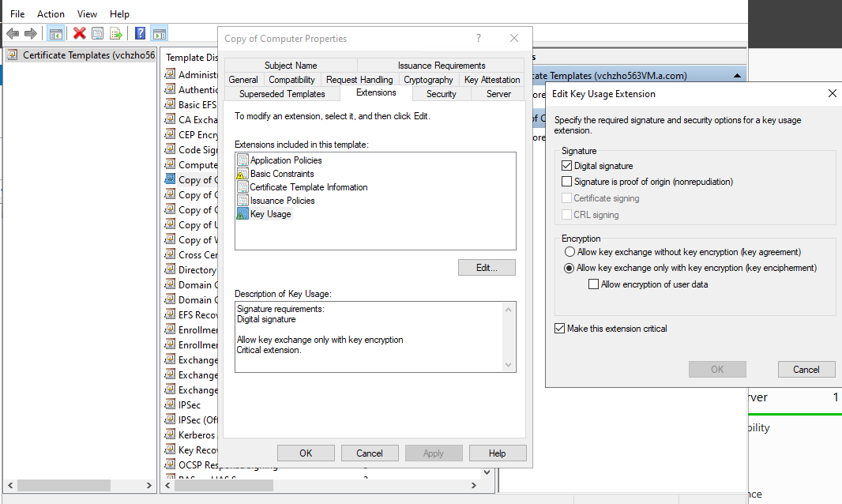Switch to the Security tab
The image size is (842, 504).
[x=441, y=93]
